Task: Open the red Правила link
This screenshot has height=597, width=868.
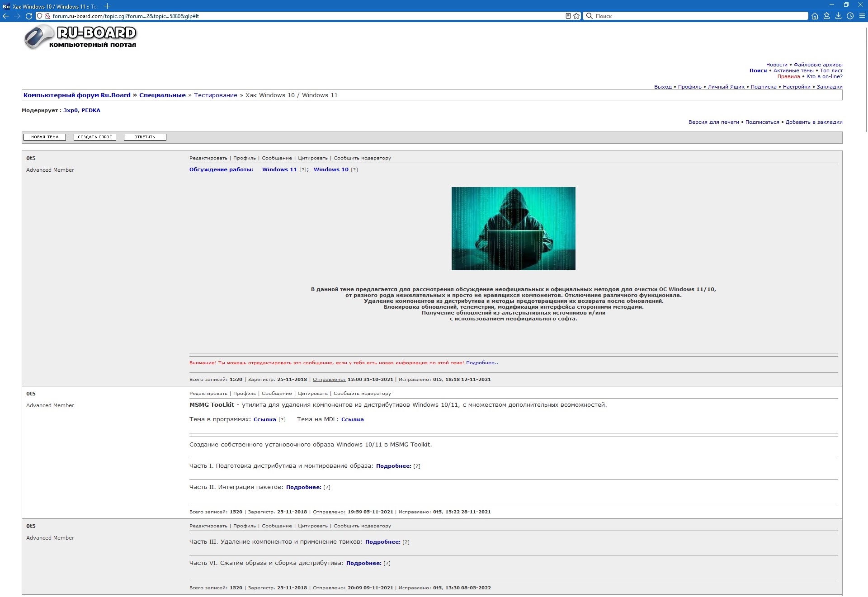Action: click(x=788, y=76)
